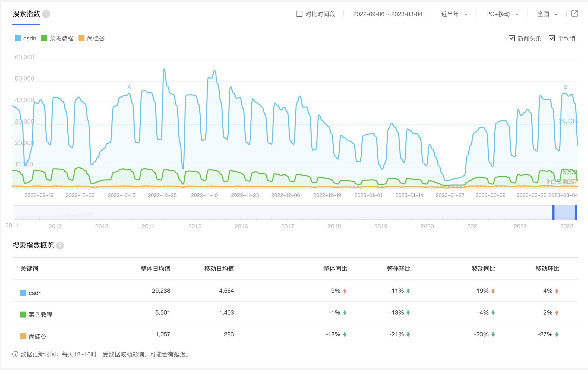The image size is (588, 370).
Task: Click 尚硅谷 keyword row in the table
Action: 37,337
